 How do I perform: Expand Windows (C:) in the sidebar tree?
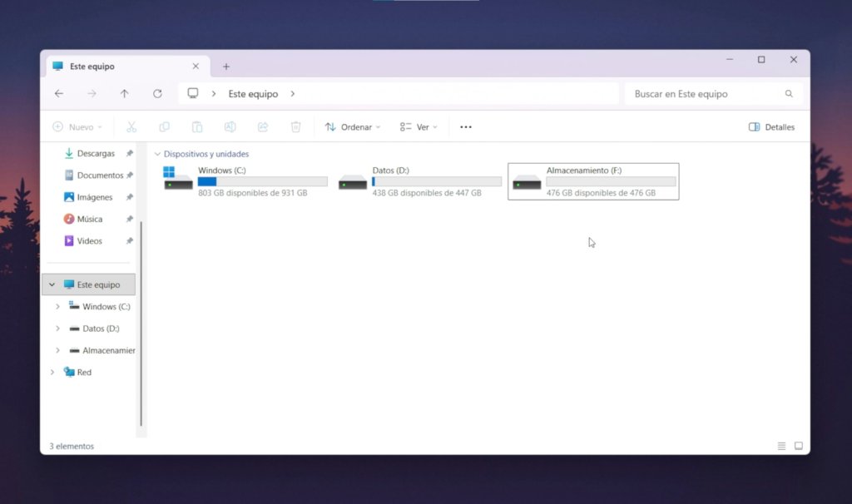(57, 307)
